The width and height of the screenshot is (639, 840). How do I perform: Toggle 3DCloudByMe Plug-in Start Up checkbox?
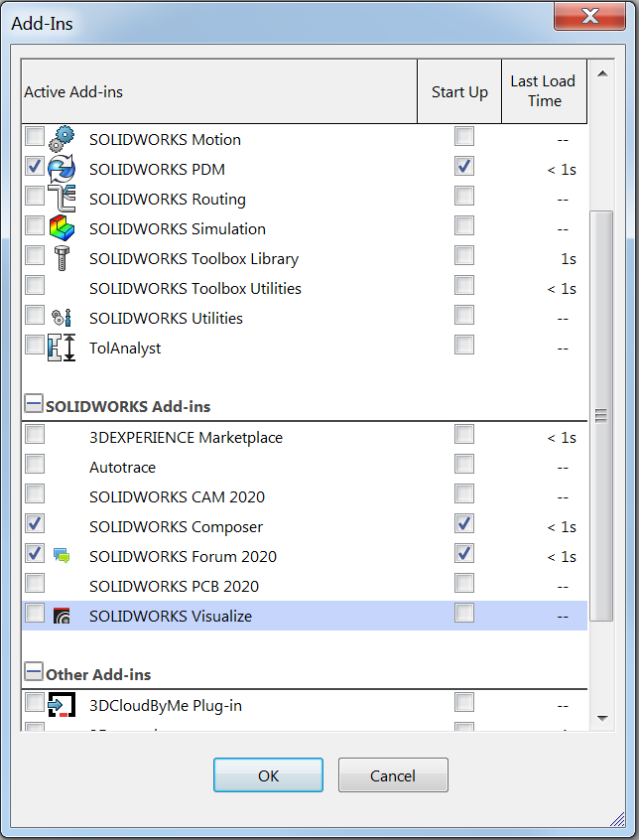pos(464,702)
